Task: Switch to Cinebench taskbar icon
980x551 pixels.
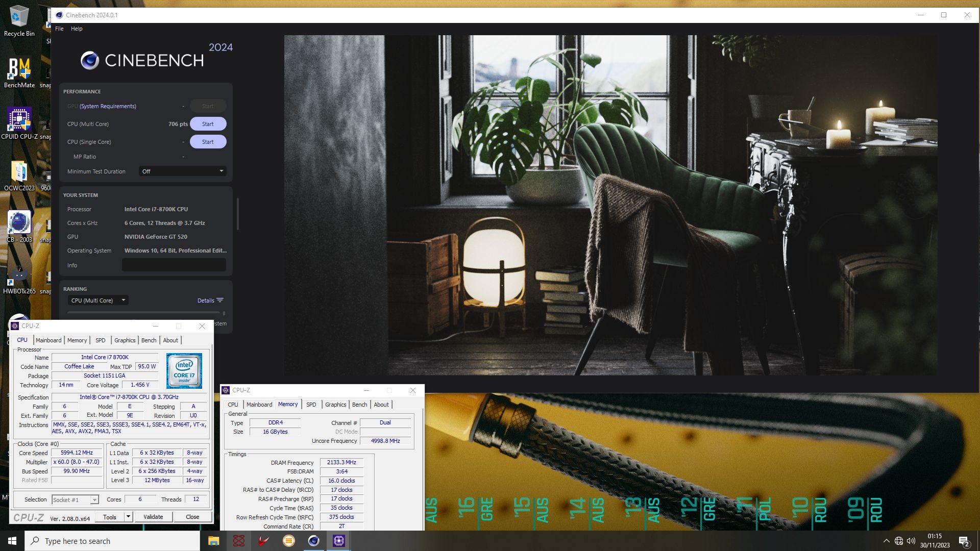Action: 313,541
